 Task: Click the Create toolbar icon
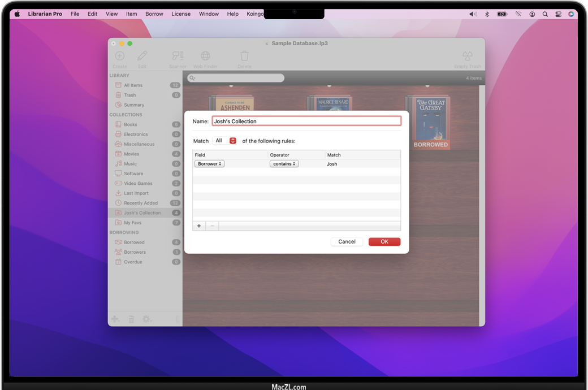[x=120, y=57]
